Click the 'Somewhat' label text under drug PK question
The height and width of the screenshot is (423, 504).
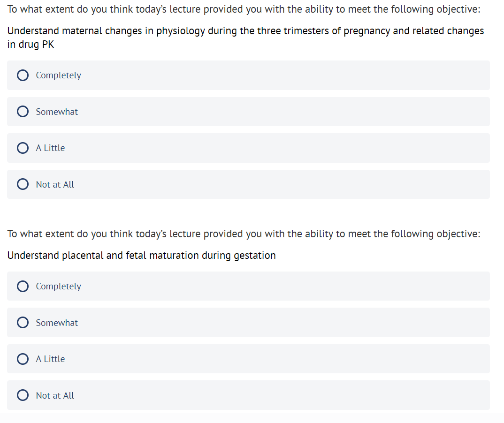point(57,112)
